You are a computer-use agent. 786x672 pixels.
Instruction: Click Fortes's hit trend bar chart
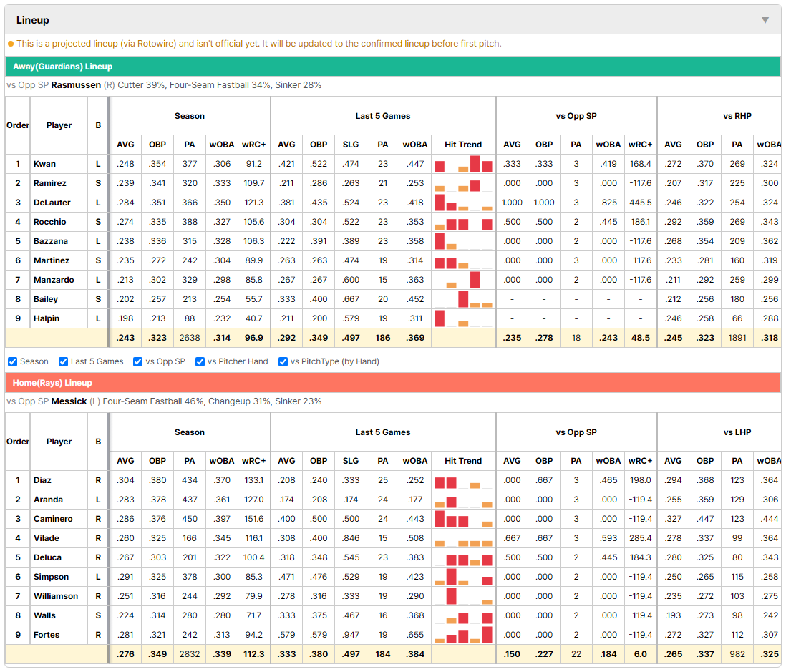tap(463, 634)
